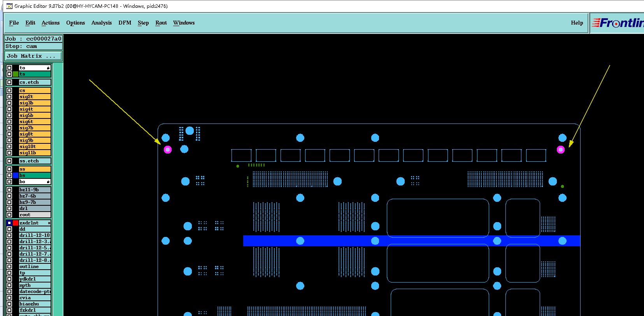Open the Options menu
Screen dimensions: 644x316
point(75,23)
